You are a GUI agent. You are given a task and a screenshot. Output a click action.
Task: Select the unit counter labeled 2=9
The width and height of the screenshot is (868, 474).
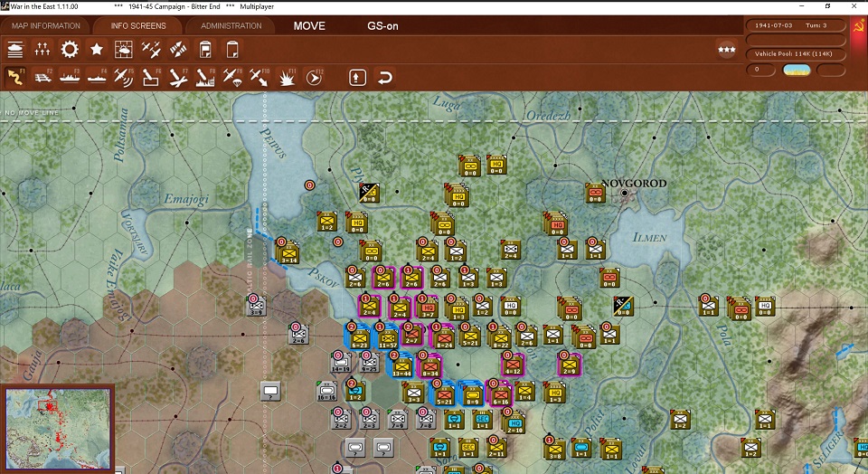(x=569, y=365)
